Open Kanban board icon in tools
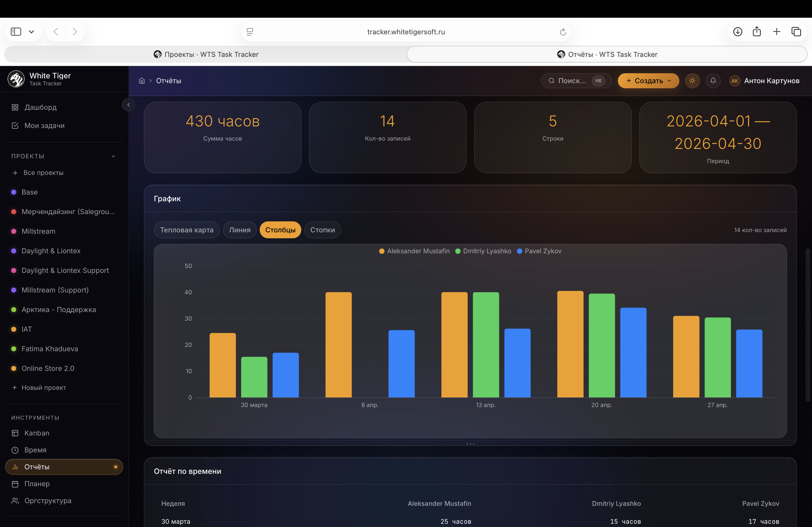This screenshot has width=812, height=527. pos(15,433)
